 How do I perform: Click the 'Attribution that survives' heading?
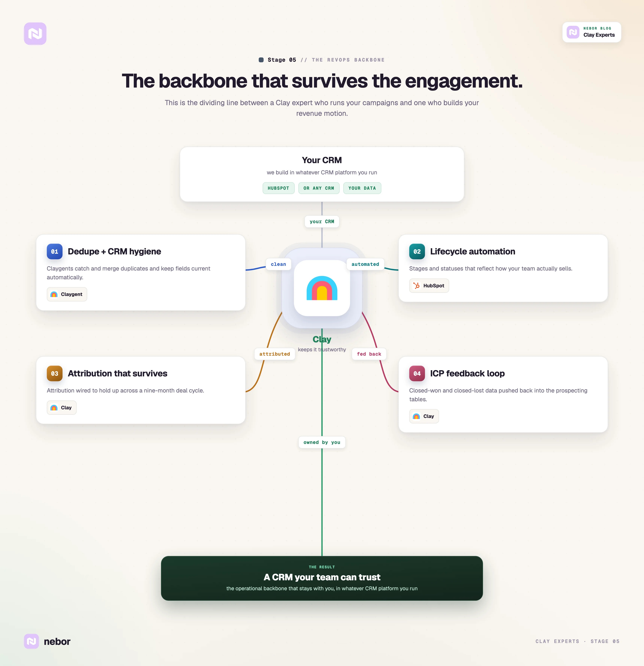[117, 373]
